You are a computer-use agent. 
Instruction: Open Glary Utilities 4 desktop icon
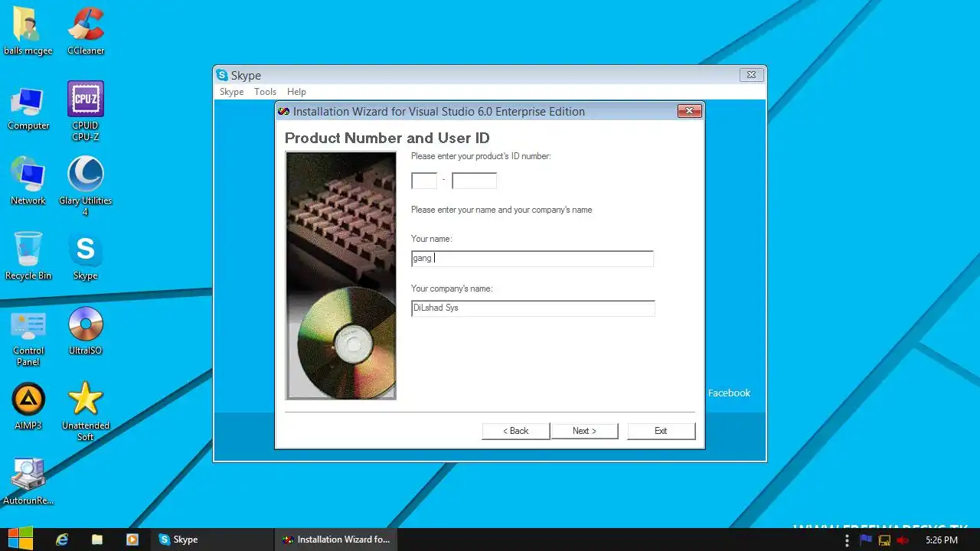85,185
